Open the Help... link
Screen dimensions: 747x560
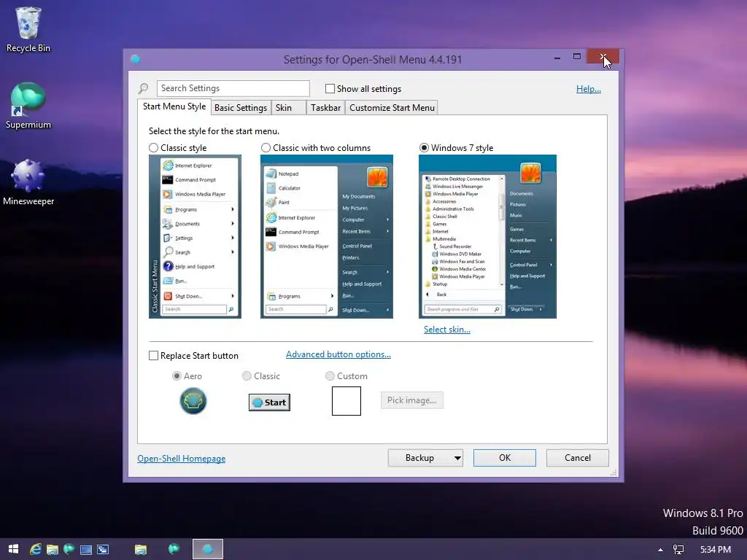[x=589, y=89]
